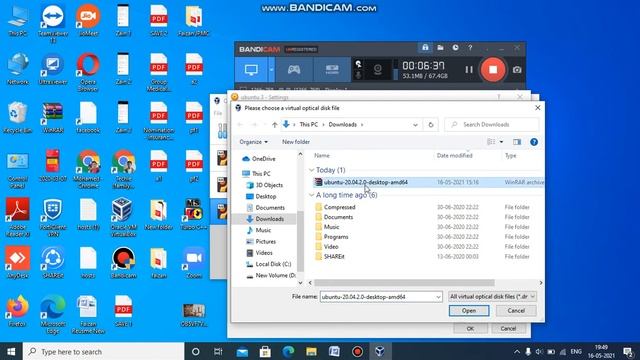Select Bandicam HDMI device recording mode
The width and height of the screenshot is (640, 360).
pos(332,70)
